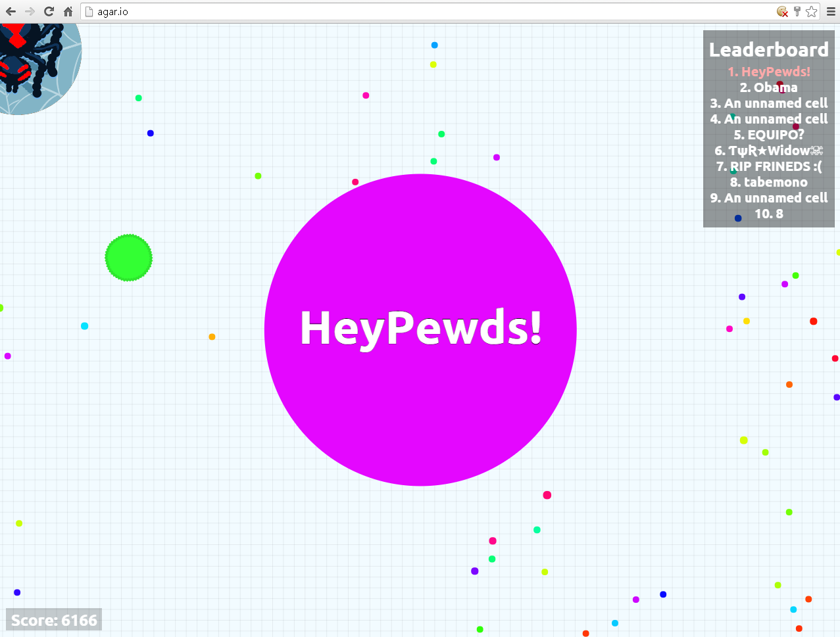Click the tabemono leaderboard entry
The height and width of the screenshot is (637, 840).
[x=768, y=182]
